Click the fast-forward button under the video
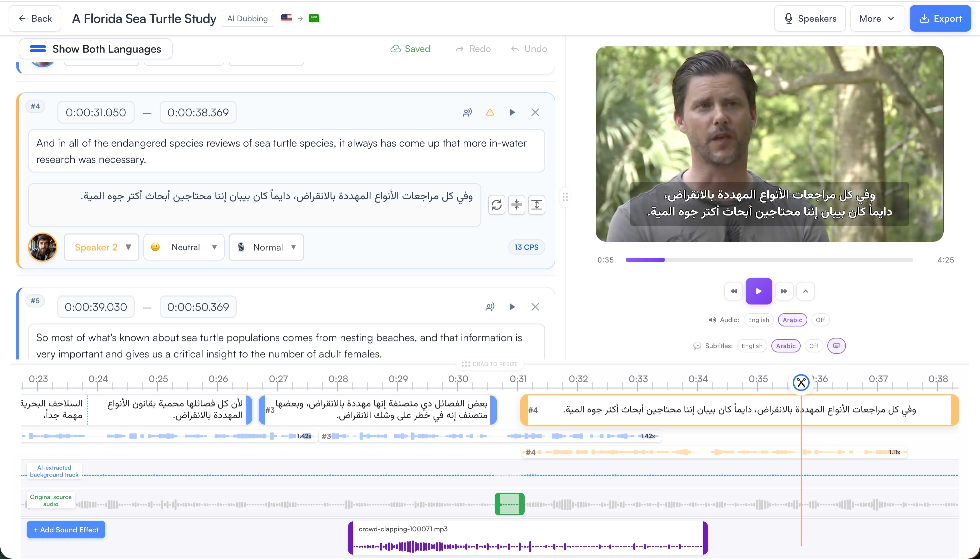Screen dimensions: 980x559 click(x=784, y=291)
